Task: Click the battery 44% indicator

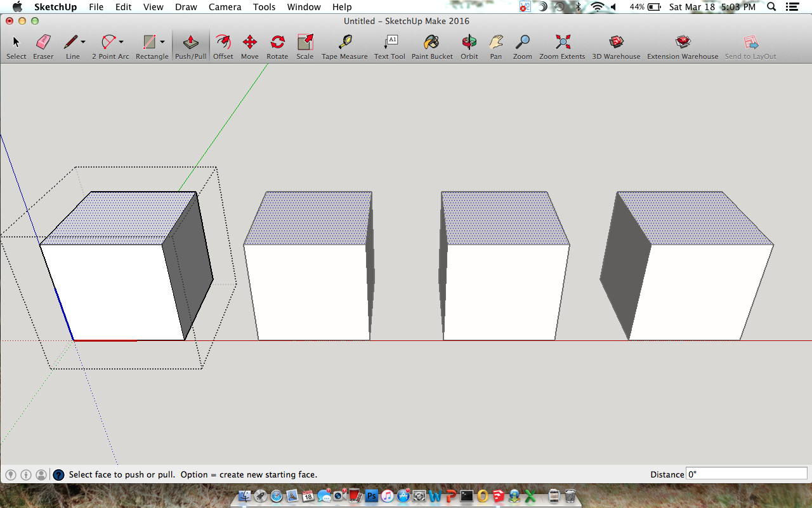Action: click(645, 7)
